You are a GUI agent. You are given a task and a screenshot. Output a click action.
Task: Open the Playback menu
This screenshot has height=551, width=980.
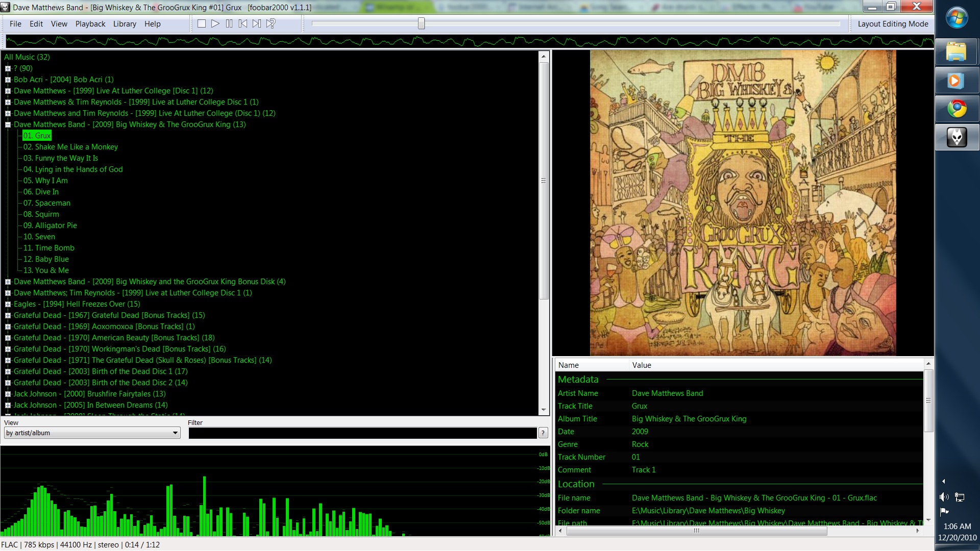click(x=90, y=24)
